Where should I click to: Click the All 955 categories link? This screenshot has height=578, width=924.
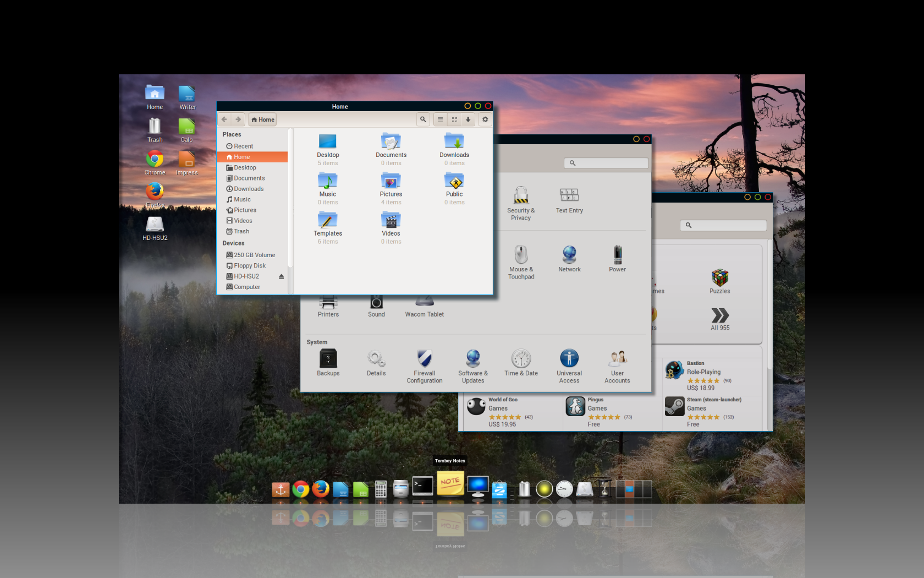pyautogui.click(x=719, y=319)
